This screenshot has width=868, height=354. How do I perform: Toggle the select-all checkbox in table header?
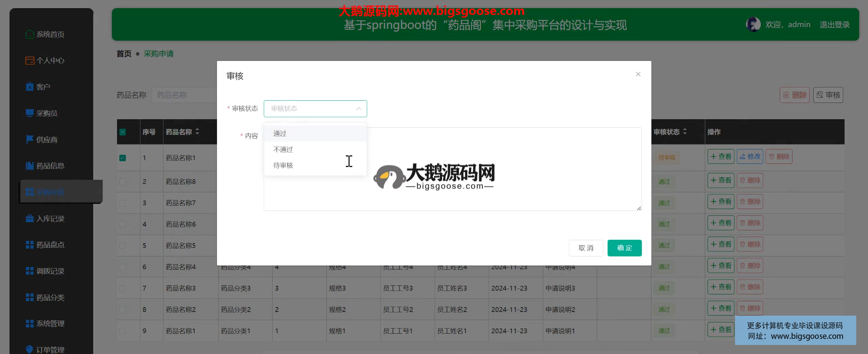point(123,132)
